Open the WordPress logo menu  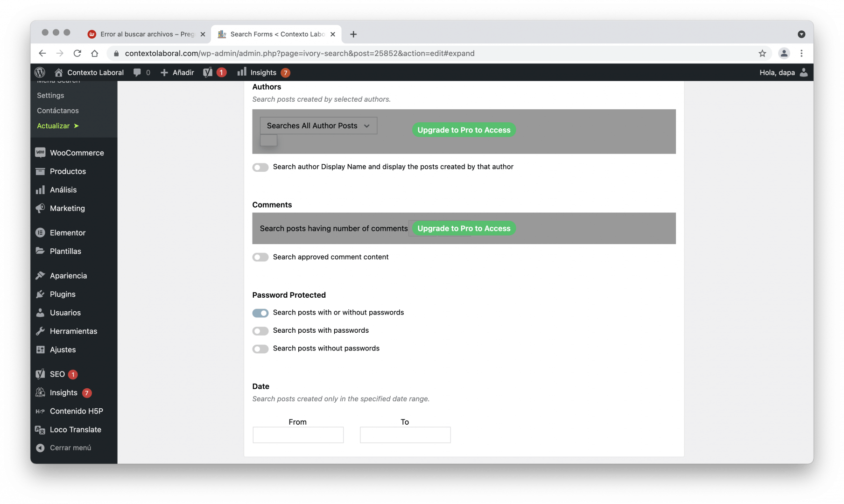[x=40, y=72]
